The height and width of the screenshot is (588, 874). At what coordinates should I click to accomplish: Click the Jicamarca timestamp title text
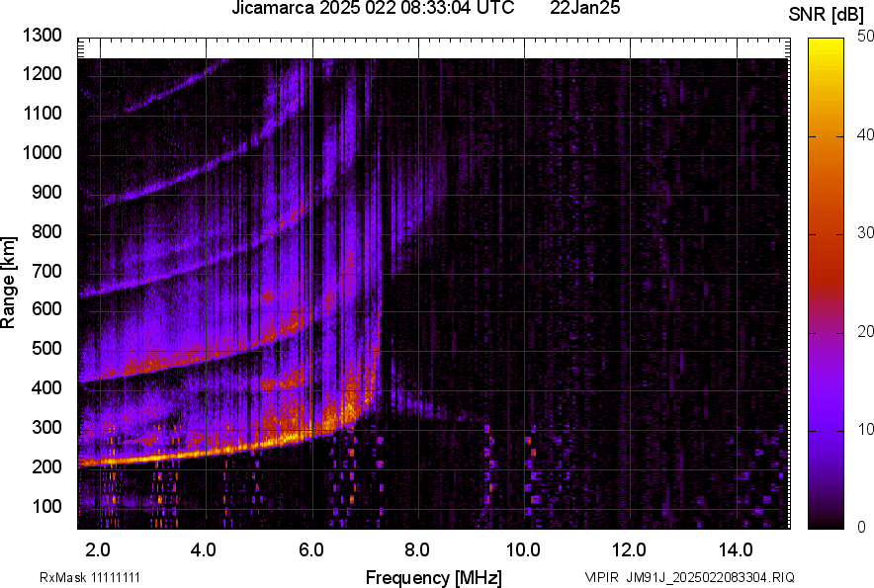(x=373, y=9)
